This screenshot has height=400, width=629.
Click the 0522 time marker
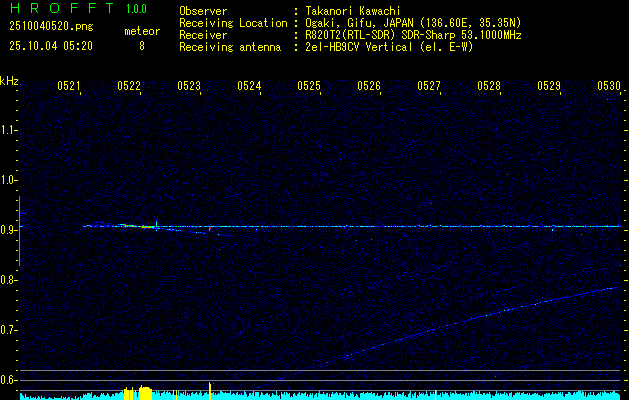click(129, 85)
